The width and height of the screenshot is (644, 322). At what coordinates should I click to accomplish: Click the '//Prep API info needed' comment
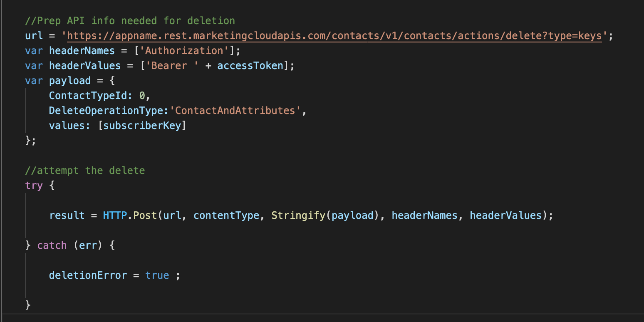pyautogui.click(x=130, y=21)
